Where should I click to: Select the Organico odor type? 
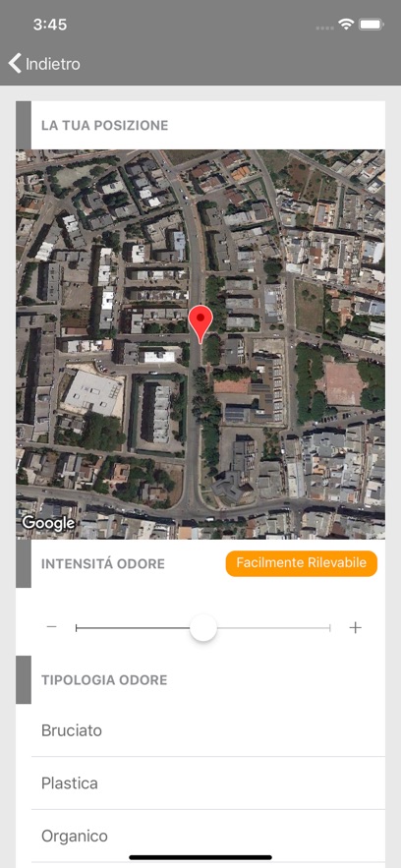click(x=208, y=836)
